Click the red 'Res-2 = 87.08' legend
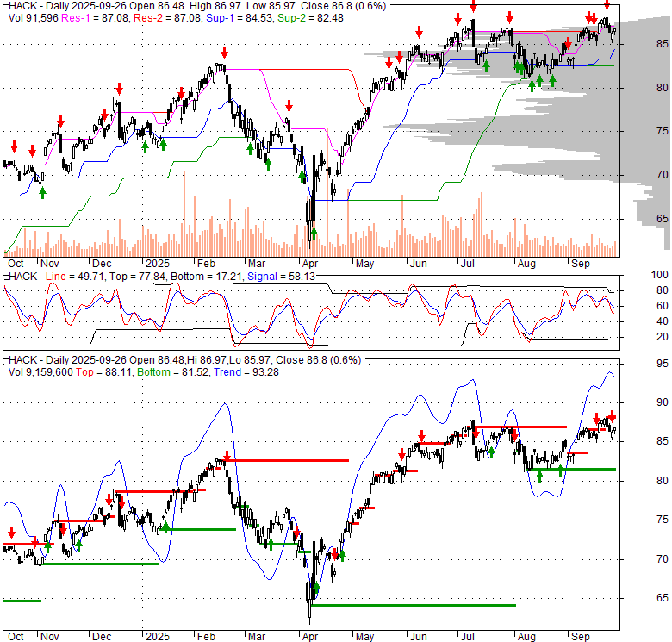Viewport: 672px width, 642px height. pos(168,18)
